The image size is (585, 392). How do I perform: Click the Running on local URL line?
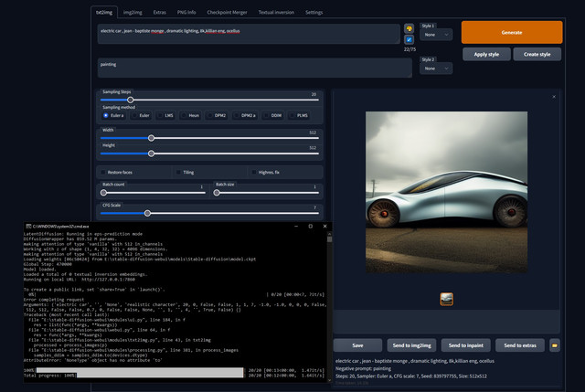click(x=80, y=280)
